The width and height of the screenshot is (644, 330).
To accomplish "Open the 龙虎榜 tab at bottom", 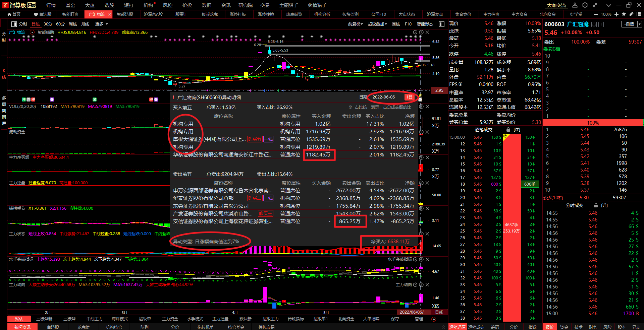I will [83, 327].
